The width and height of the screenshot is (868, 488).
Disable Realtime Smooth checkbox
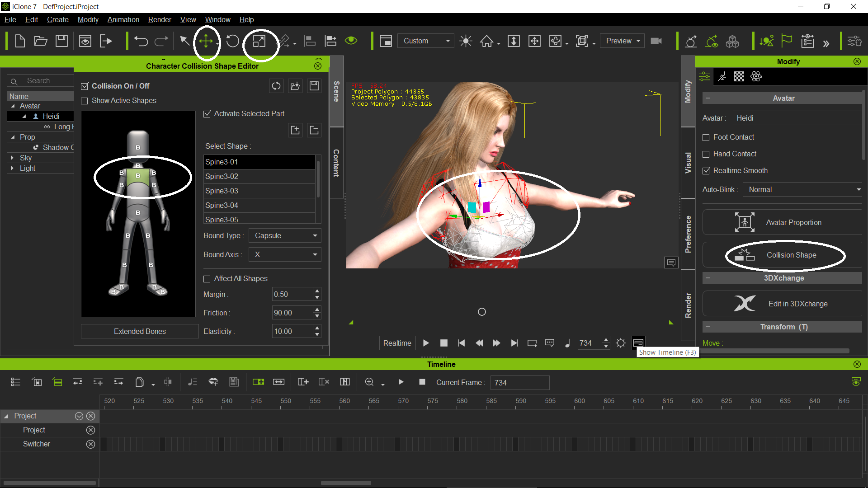point(706,171)
